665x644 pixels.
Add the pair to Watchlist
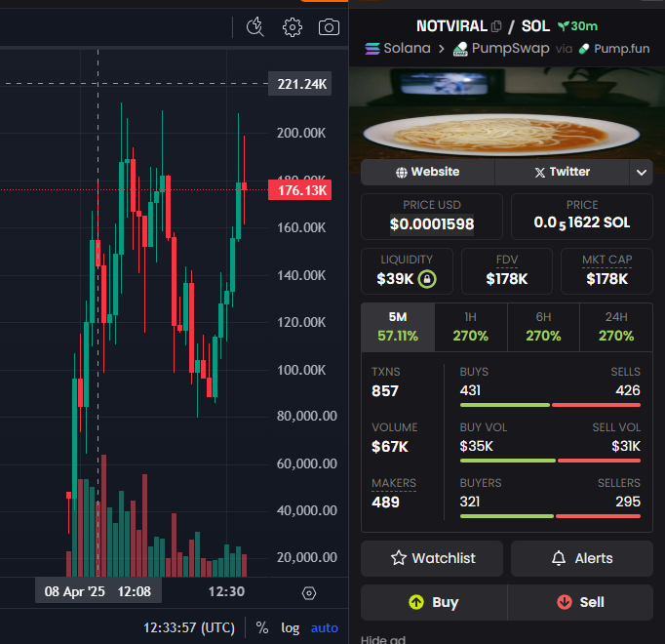[432, 558]
